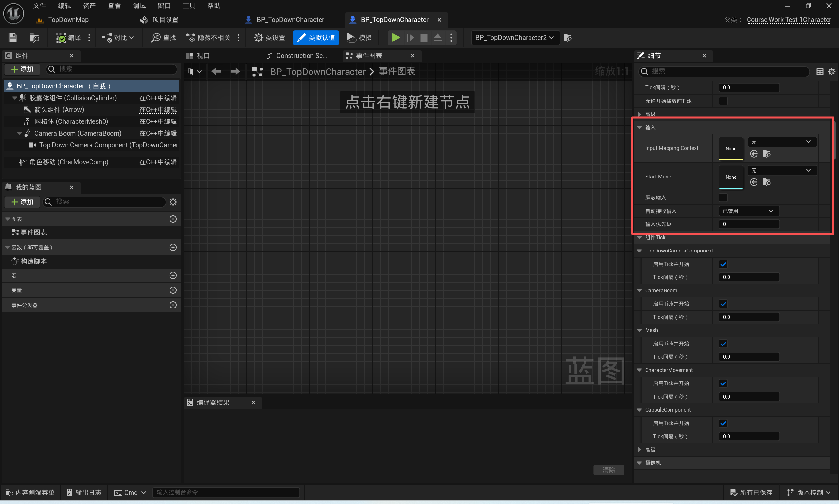Collapse the Camera Boom component tree arrow

coord(19,133)
